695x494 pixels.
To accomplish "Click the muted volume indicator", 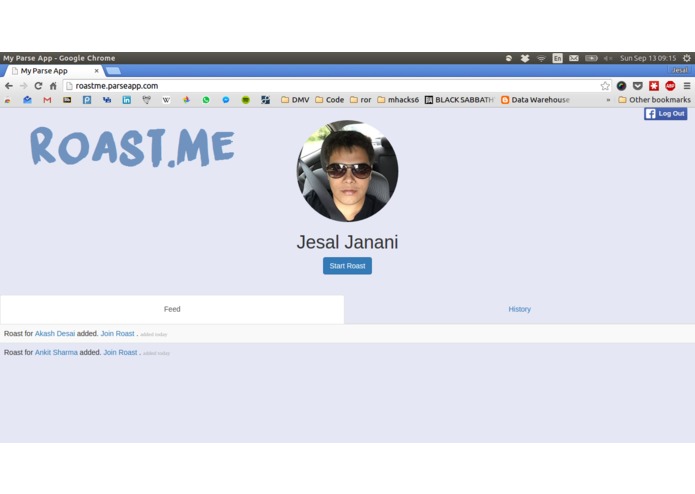I will 608,58.
